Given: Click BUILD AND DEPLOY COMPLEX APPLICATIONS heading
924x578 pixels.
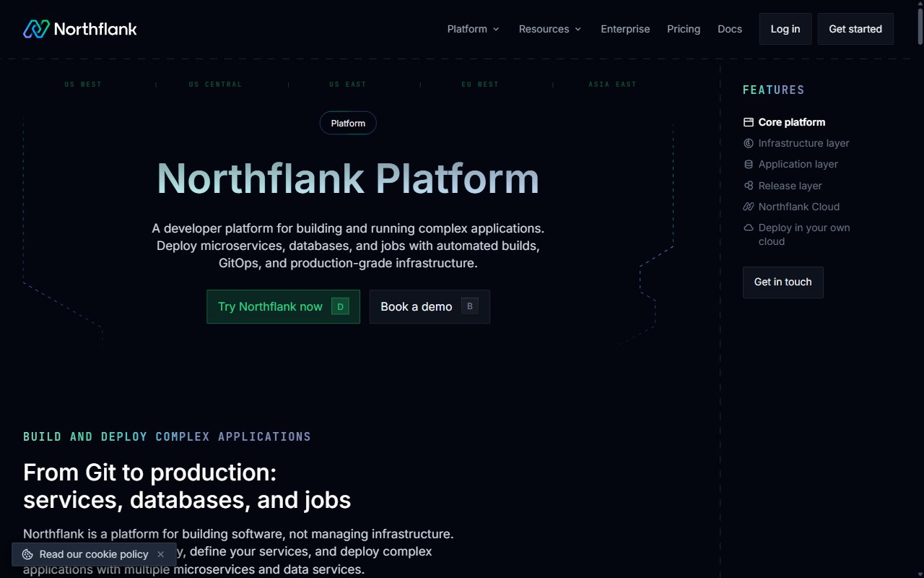Looking at the screenshot, I should [167, 436].
